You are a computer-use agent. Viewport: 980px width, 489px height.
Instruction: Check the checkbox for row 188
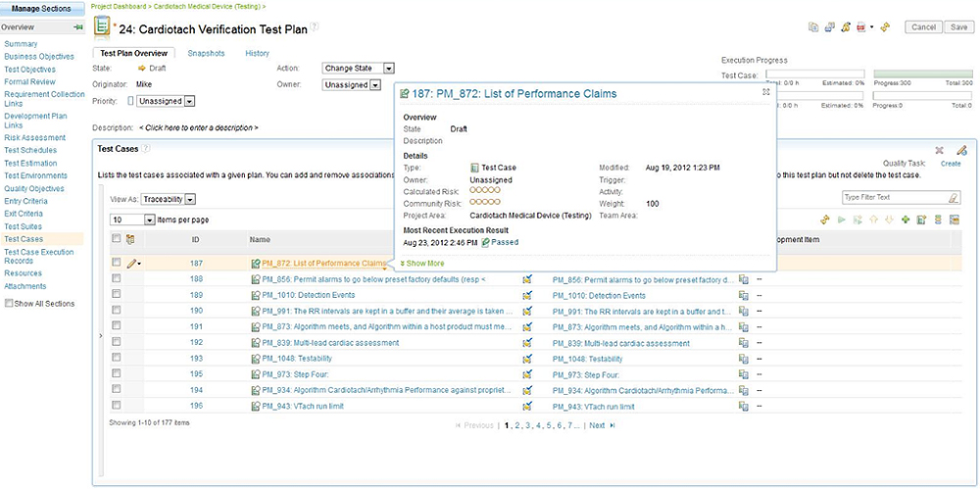pyautogui.click(x=117, y=278)
